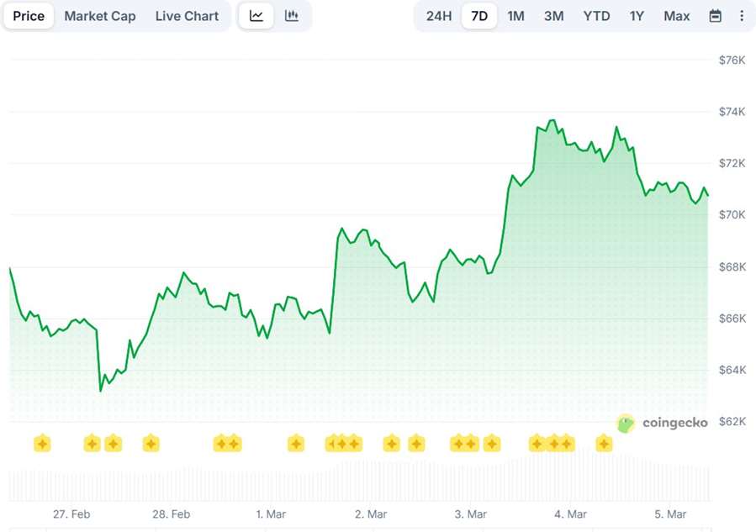Open the three-dot more options menu
Viewport: 756px width, 532px height.
point(741,16)
